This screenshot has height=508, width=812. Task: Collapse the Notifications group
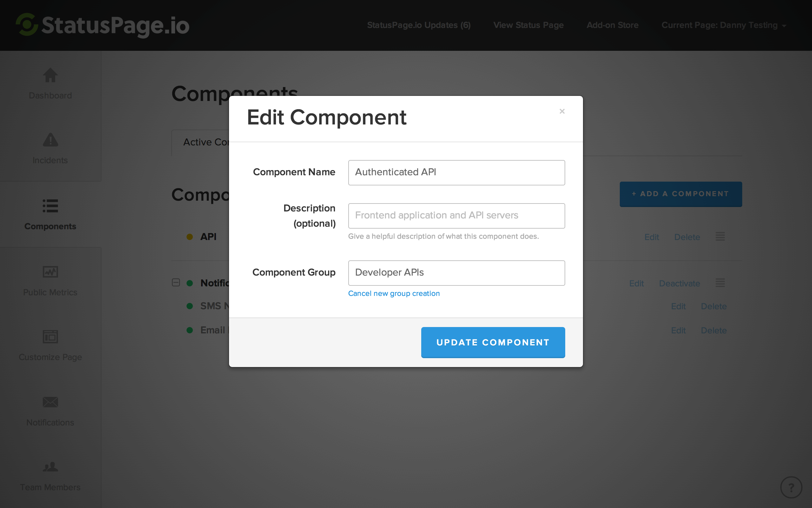(176, 283)
